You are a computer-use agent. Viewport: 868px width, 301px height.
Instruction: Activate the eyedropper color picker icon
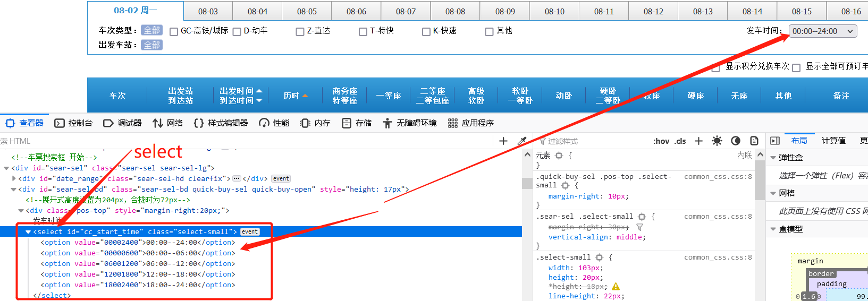[x=522, y=141]
